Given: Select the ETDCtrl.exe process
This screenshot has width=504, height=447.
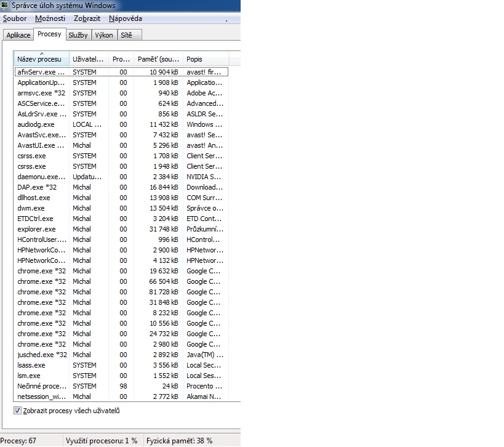Looking at the screenshot, I should coord(121,219).
